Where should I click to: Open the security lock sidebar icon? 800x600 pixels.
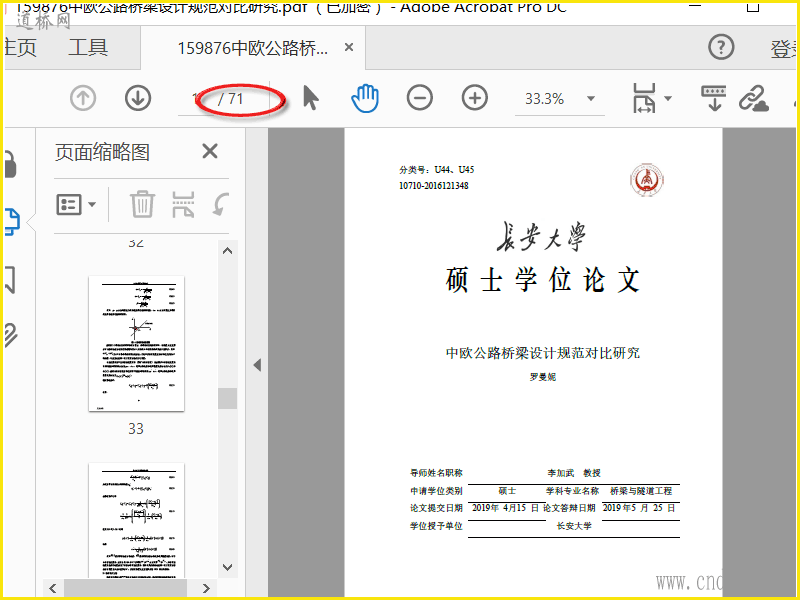10,164
